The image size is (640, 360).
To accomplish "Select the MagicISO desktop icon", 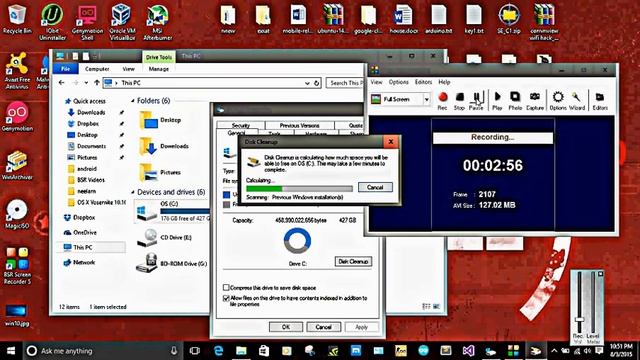I will 17,214.
